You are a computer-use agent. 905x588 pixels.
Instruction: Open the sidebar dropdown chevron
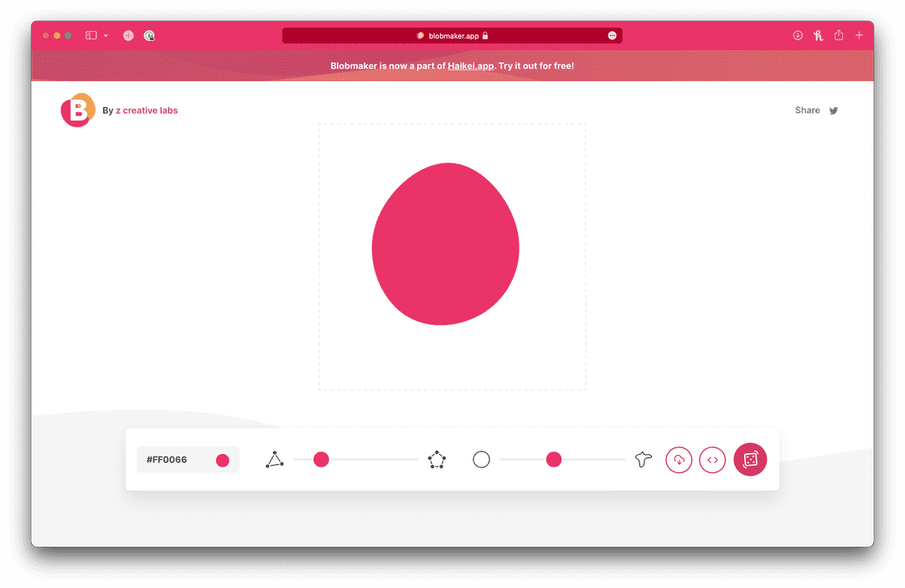[106, 35]
